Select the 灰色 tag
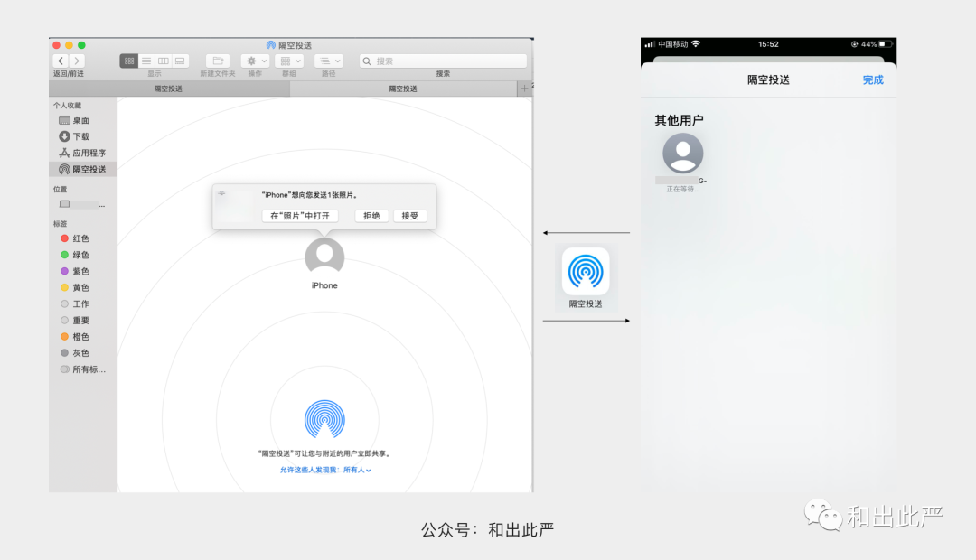Image resolution: width=976 pixels, height=560 pixels. [82, 353]
